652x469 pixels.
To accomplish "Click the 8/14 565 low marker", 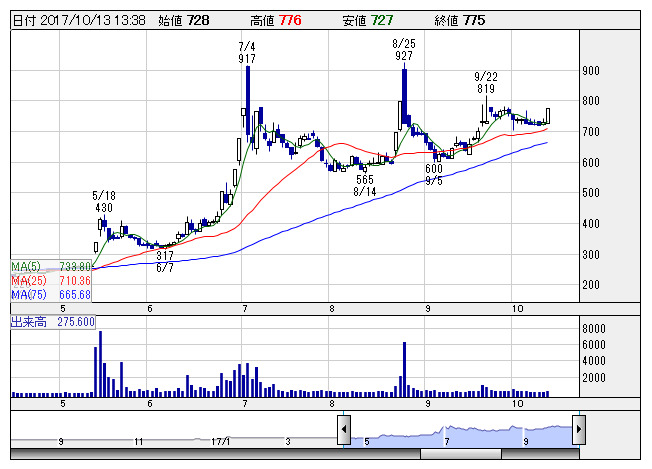I will pos(365,185).
